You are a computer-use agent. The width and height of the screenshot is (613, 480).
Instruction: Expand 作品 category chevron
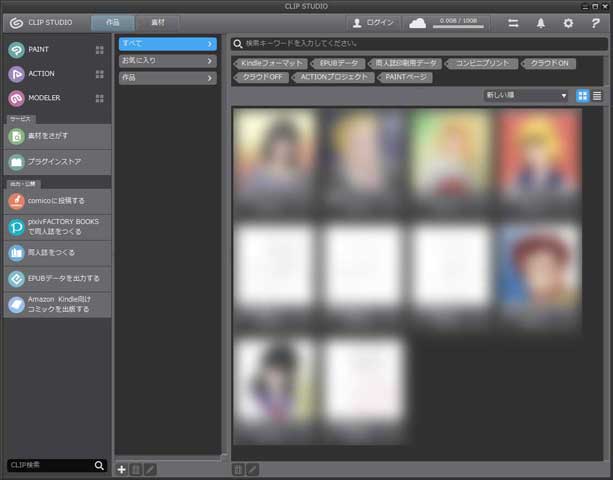pos(210,78)
